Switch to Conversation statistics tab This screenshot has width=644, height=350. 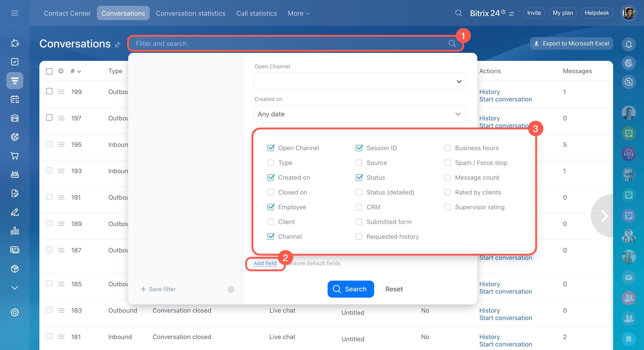tap(190, 13)
